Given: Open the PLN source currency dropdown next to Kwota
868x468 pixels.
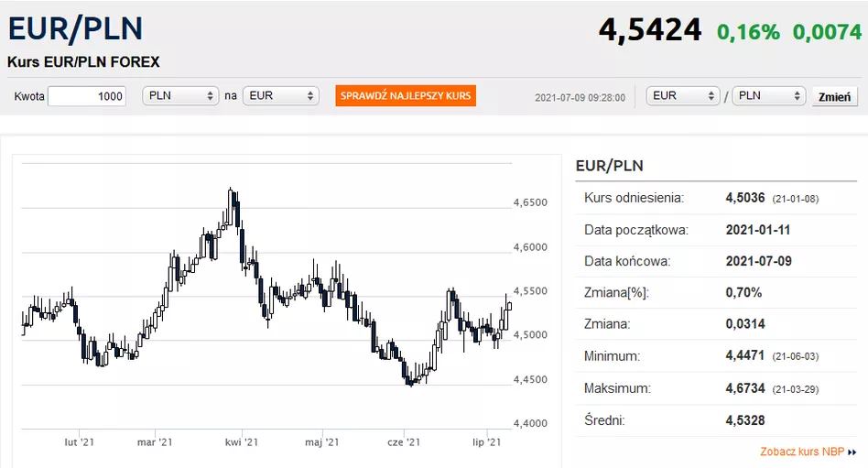Looking at the screenshot, I should click(x=181, y=96).
